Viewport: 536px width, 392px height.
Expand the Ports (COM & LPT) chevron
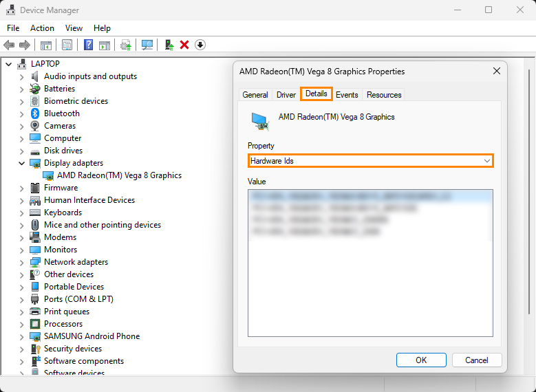click(22, 299)
